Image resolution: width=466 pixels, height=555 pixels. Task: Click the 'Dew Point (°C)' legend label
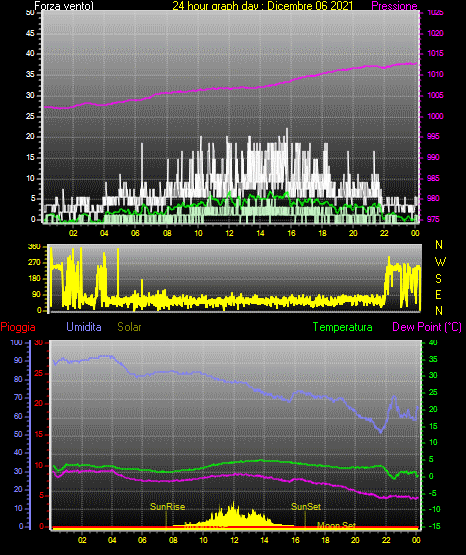(x=427, y=327)
